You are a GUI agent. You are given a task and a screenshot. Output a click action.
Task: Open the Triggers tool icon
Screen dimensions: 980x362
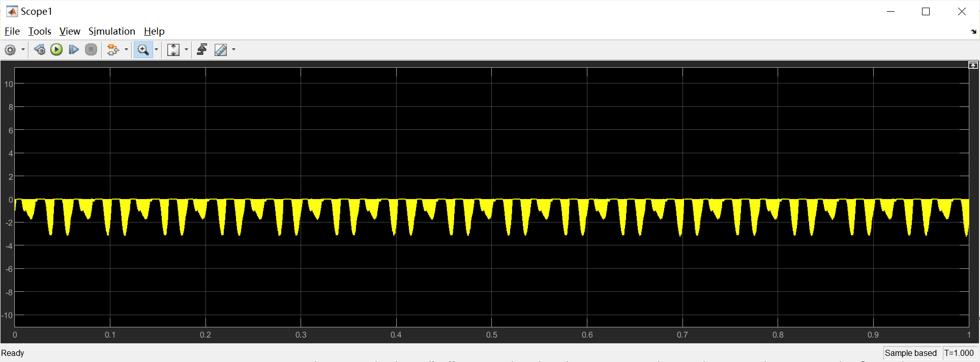[202, 50]
